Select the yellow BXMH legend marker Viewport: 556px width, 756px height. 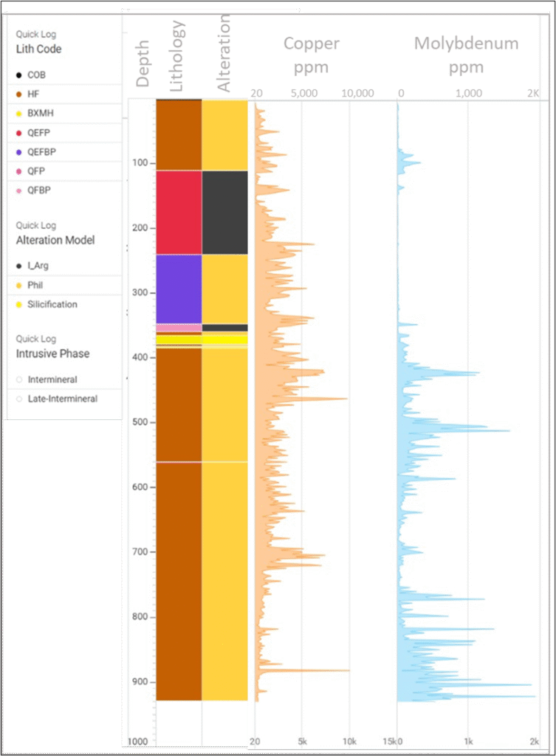tap(18, 114)
